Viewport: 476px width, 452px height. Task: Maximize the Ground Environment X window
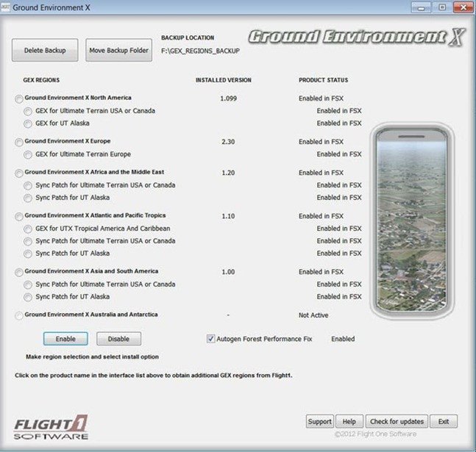click(442, 7)
